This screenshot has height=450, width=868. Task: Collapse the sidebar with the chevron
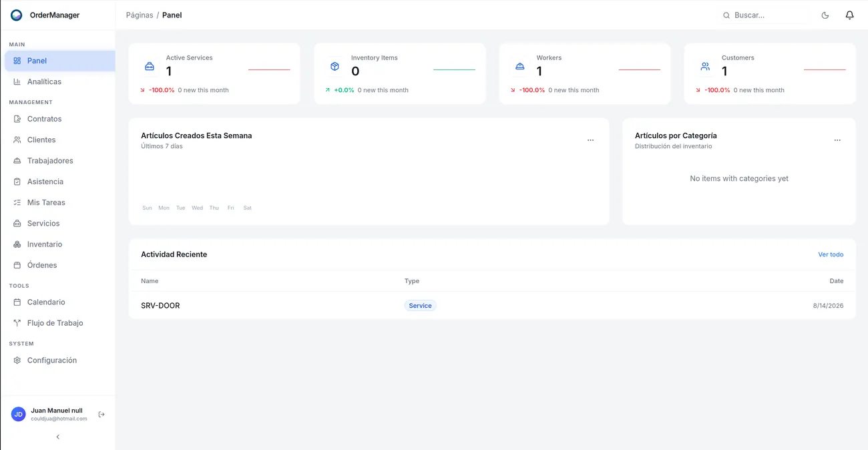(57, 437)
